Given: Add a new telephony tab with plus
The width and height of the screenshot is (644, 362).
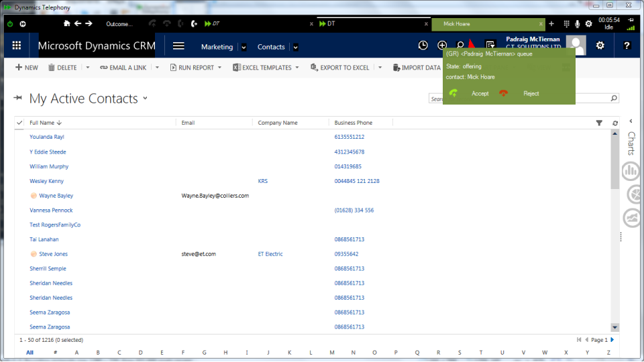Looking at the screenshot, I should pyautogui.click(x=551, y=24).
